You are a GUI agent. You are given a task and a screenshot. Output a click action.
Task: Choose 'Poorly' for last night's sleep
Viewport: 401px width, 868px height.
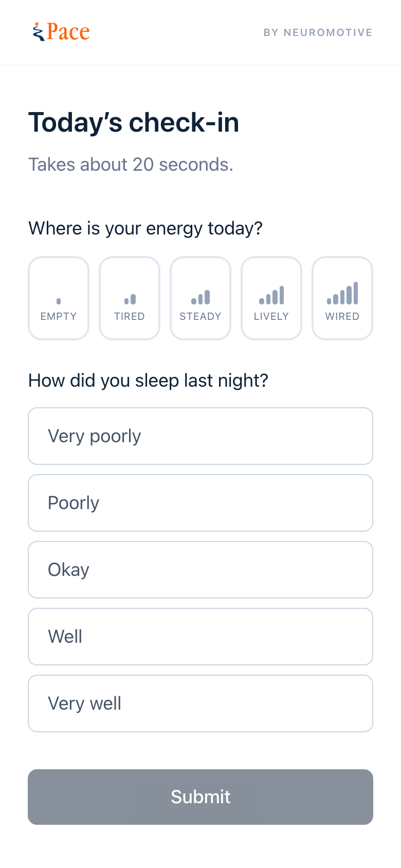200,503
